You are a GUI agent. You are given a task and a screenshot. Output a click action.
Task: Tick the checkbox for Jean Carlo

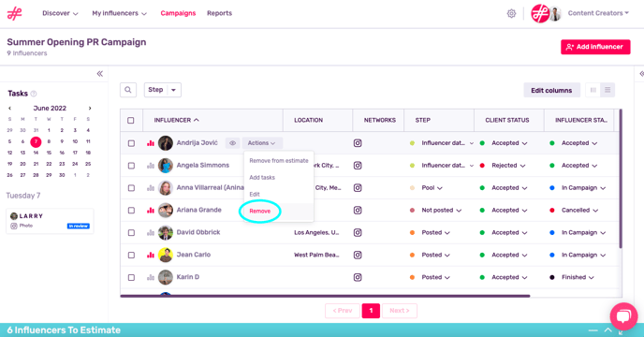point(131,256)
